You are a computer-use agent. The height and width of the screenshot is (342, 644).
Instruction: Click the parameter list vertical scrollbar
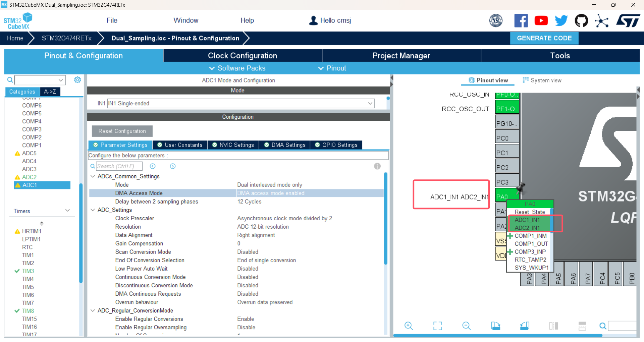386,218
